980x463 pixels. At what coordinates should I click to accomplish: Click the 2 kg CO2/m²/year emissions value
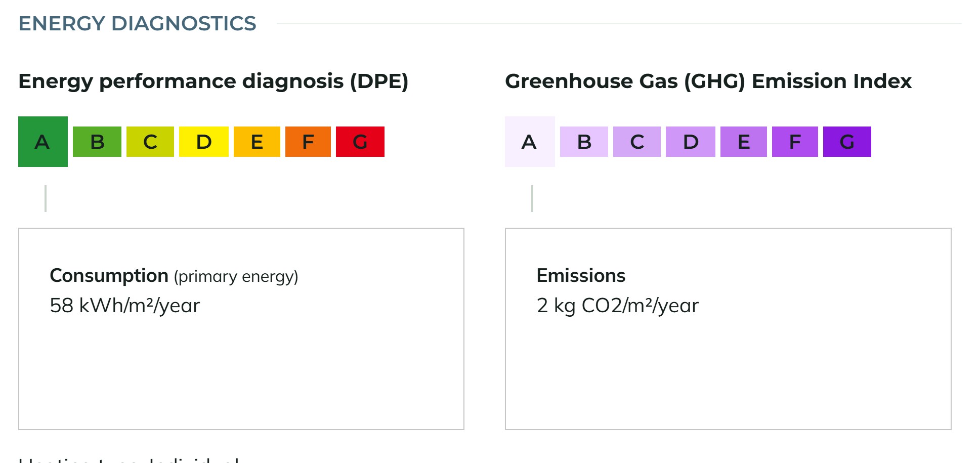click(x=618, y=306)
